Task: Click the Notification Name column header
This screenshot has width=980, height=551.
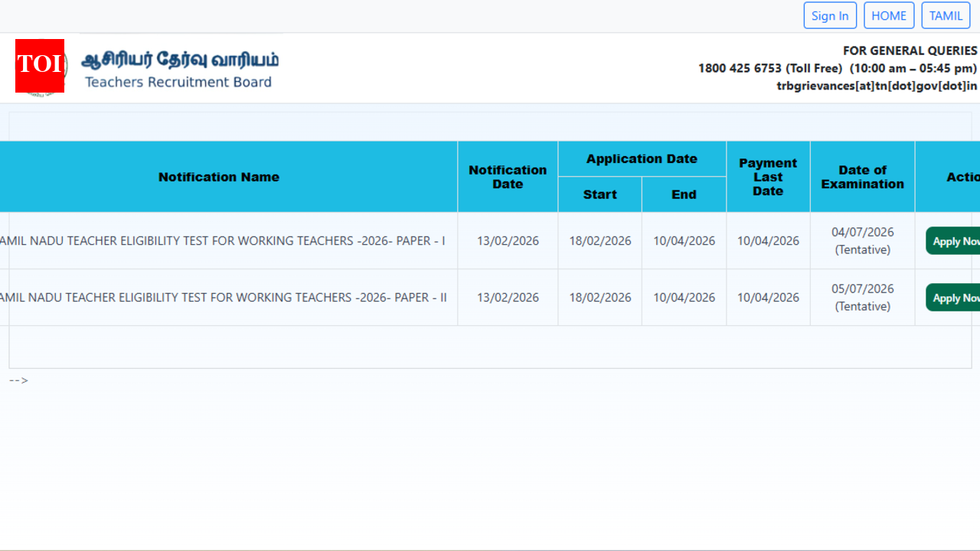Action: click(219, 177)
